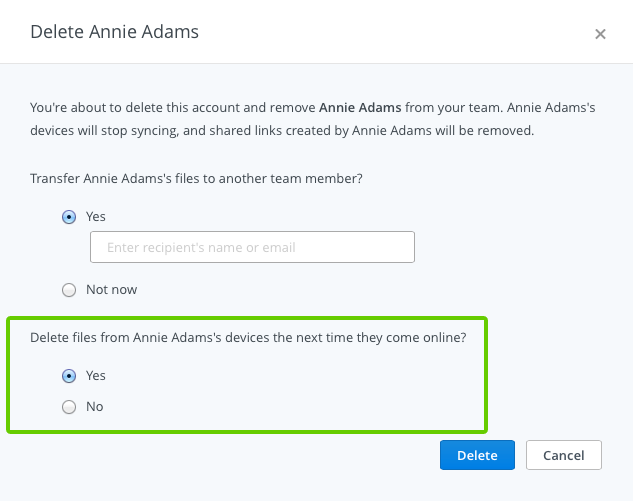Click the No label text
This screenshot has height=501, width=633.
[95, 407]
